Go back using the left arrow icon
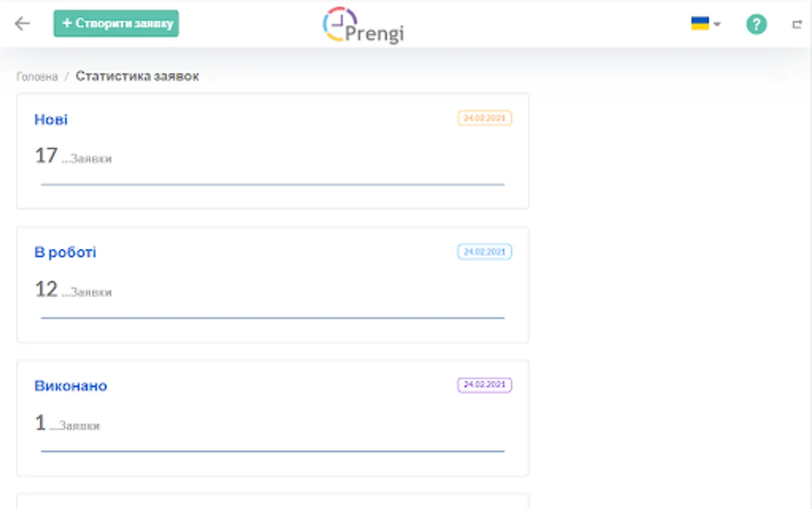The image size is (812, 509). [x=22, y=24]
